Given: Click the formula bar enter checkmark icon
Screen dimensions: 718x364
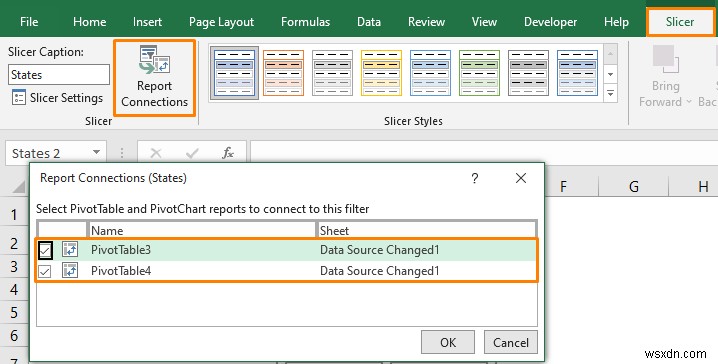Looking at the screenshot, I should point(192,153).
